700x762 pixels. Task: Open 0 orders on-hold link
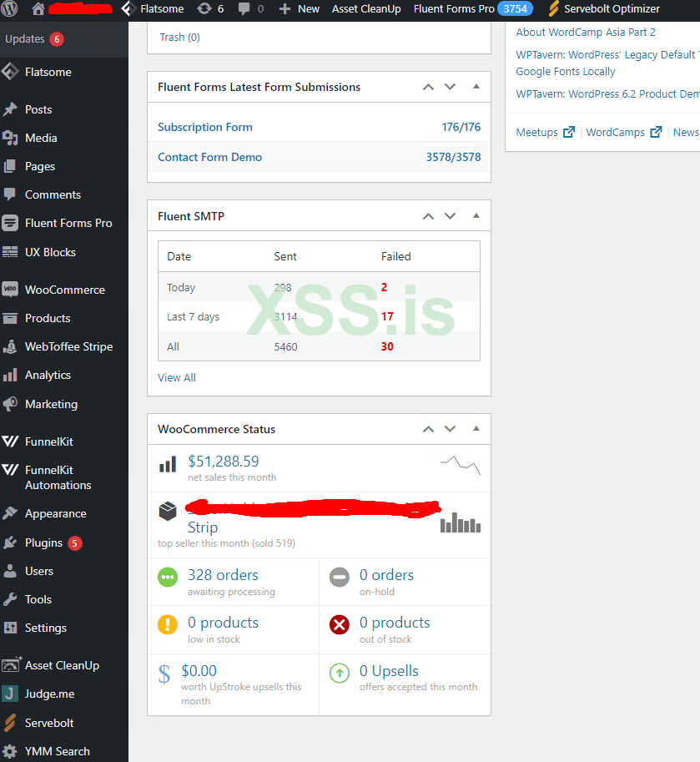[x=386, y=575]
